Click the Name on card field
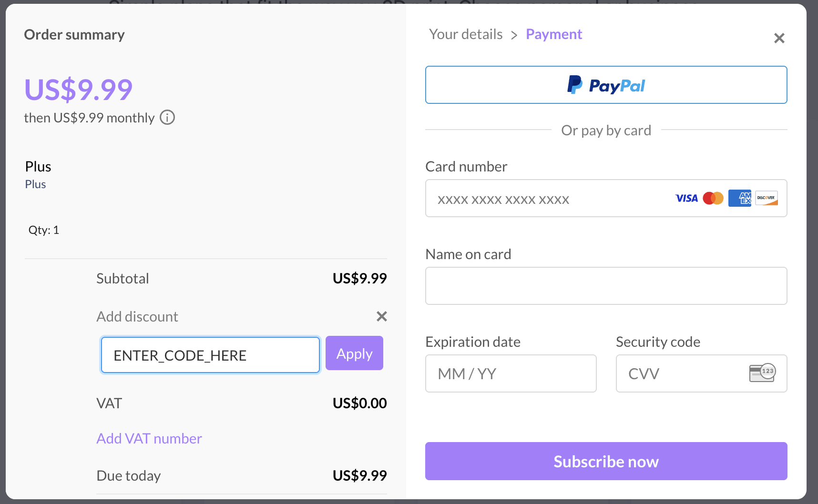The width and height of the screenshot is (818, 504). tap(605, 286)
